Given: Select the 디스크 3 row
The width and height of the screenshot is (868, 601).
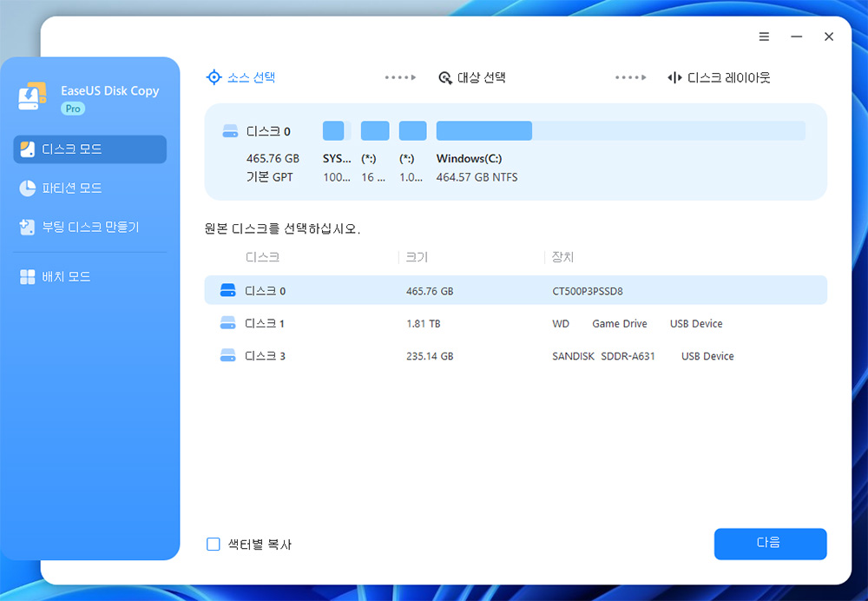Looking at the screenshot, I should click(516, 355).
